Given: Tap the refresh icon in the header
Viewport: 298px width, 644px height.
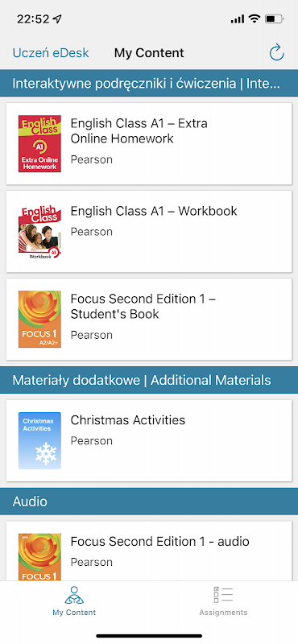Looking at the screenshot, I should click(276, 52).
